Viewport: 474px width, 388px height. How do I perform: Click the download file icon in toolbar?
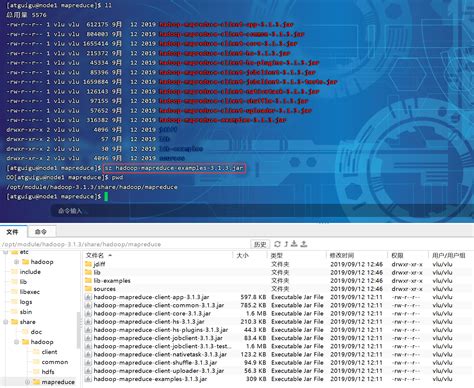[x=294, y=244]
